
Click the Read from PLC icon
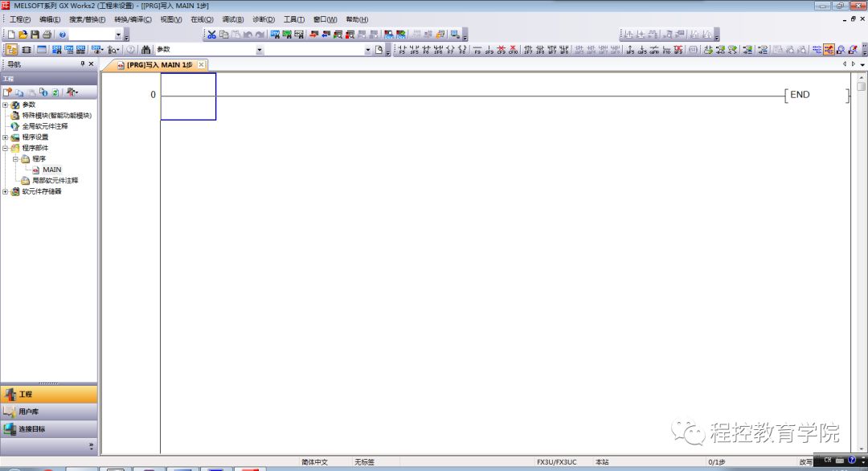326,35
